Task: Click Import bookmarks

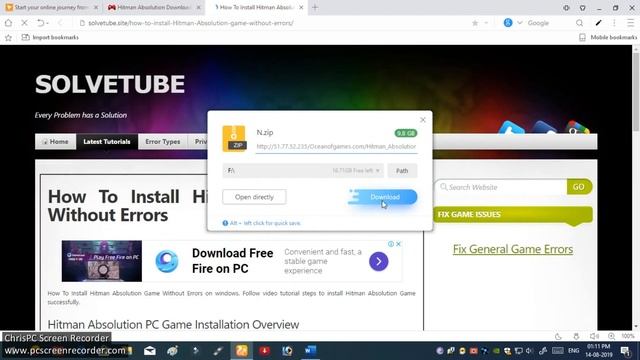Action: 50,38
